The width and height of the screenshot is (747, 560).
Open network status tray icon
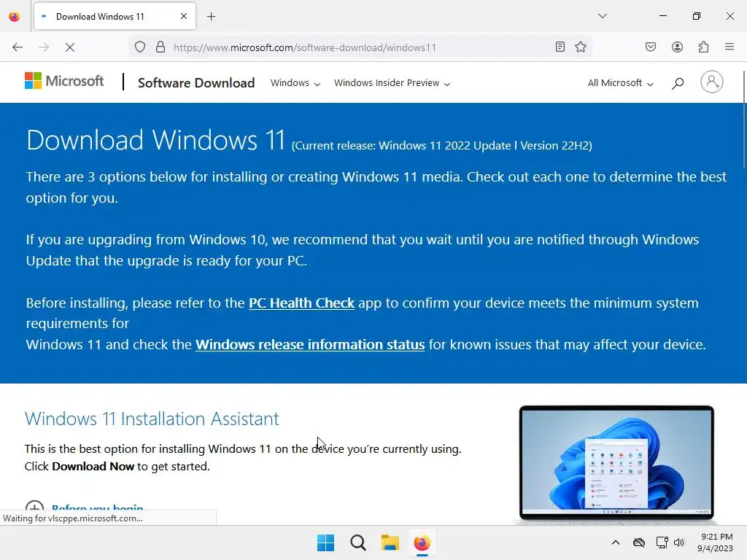tap(662, 542)
